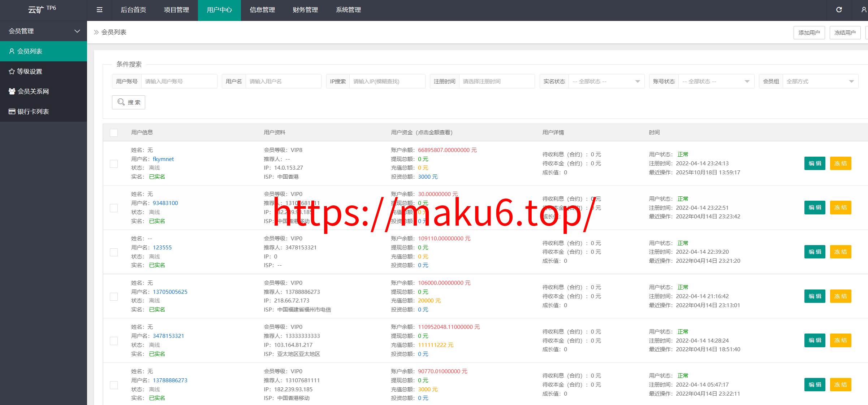Click the 110952048.11000000 元 balance amount
Image resolution: width=868 pixels, height=405 pixels.
click(x=449, y=327)
